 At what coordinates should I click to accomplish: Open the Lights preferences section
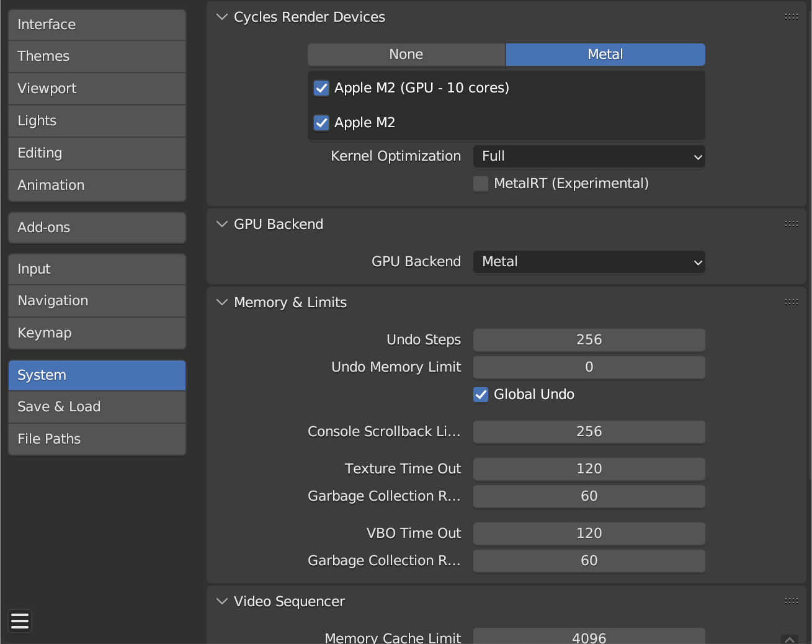coord(97,121)
